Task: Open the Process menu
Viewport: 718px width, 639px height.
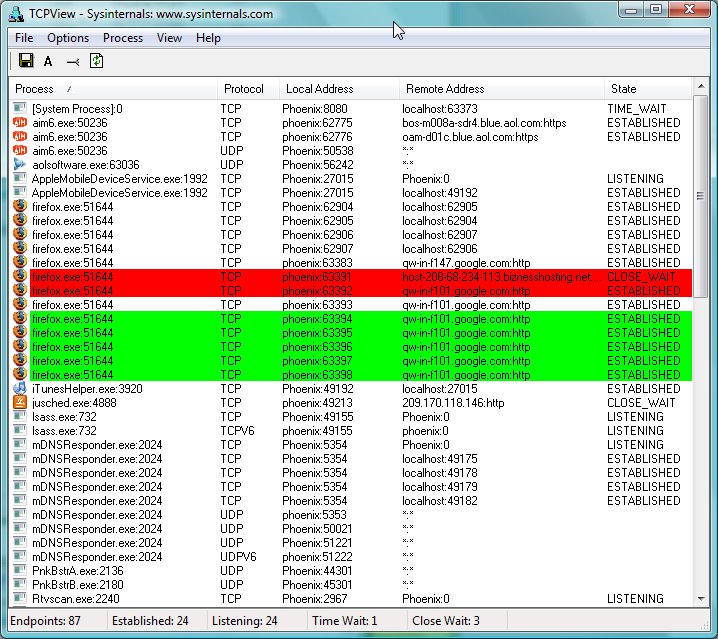Action: (123, 38)
